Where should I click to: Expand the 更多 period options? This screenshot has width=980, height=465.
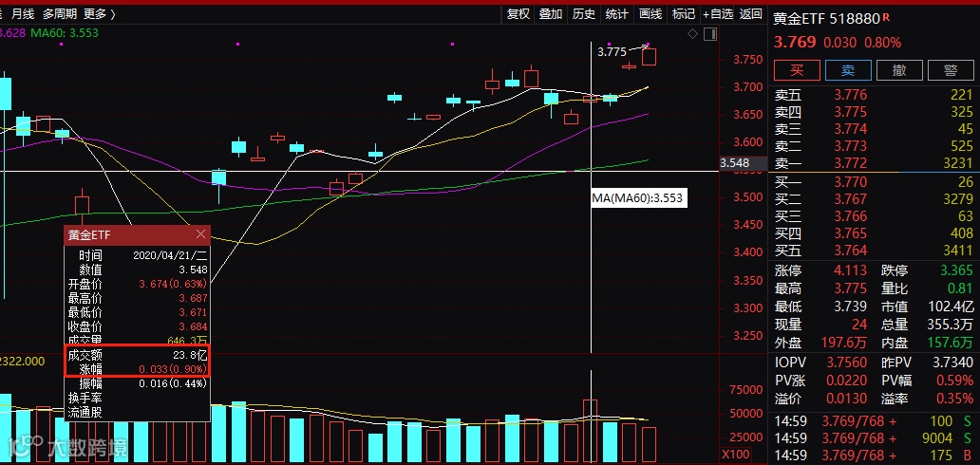tap(100, 13)
